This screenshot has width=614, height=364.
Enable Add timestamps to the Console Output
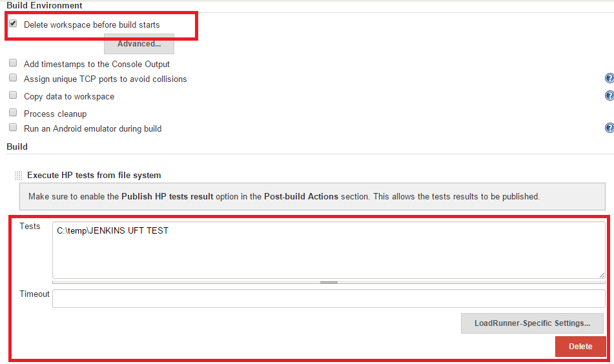[13, 63]
